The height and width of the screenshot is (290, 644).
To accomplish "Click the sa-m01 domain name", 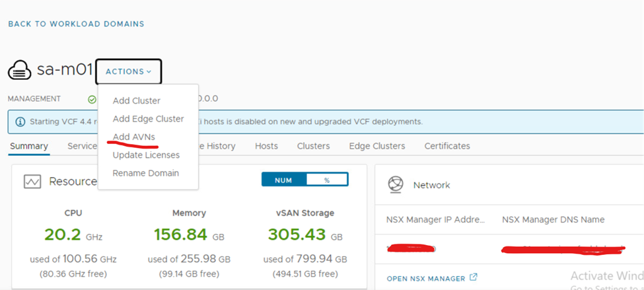I will pos(65,70).
